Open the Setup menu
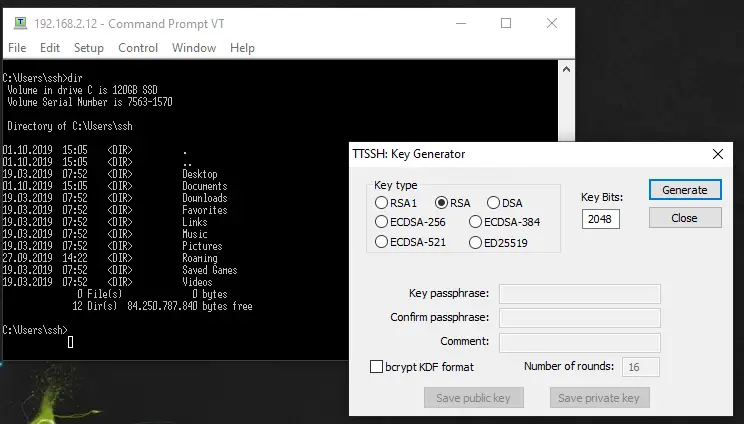Screen dimensions: 744x424 [89, 48]
